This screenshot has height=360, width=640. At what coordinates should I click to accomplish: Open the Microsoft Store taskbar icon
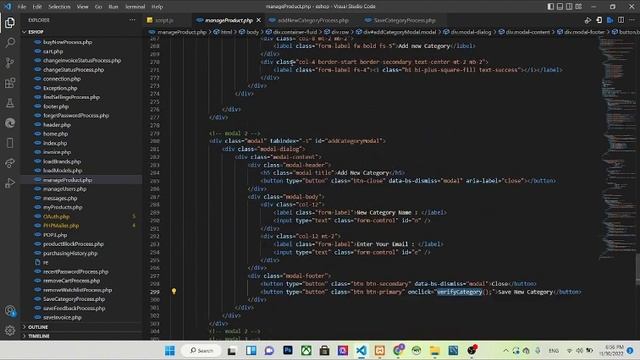coord(324,350)
